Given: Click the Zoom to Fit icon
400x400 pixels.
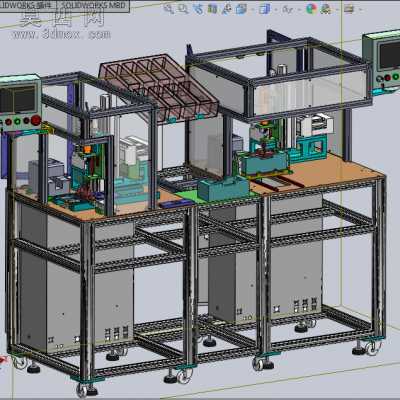Looking at the screenshot, I should (169, 9).
